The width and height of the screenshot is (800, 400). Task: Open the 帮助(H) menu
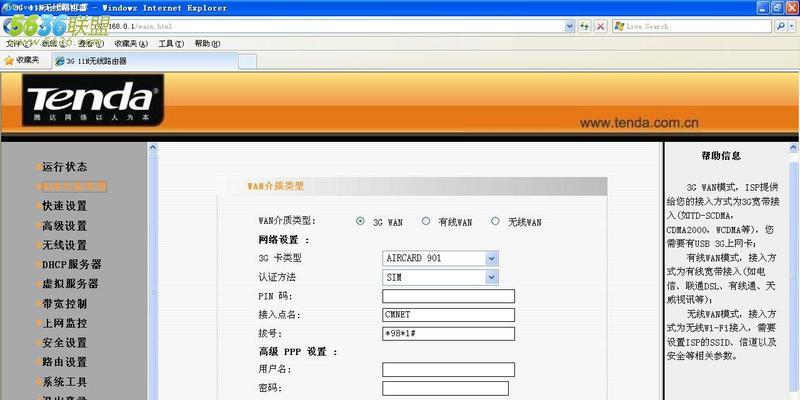[207, 44]
